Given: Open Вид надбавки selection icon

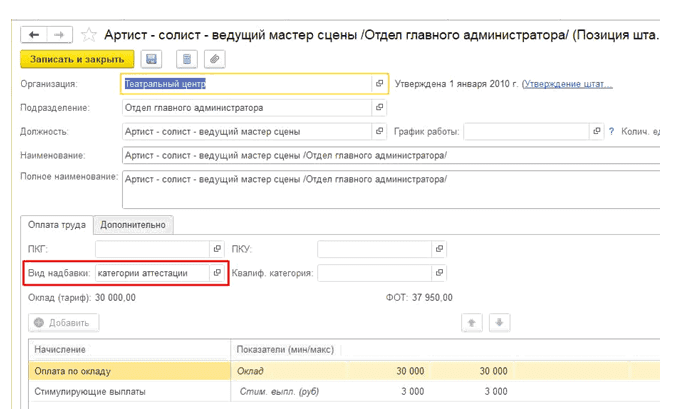Looking at the screenshot, I should click(x=217, y=273).
